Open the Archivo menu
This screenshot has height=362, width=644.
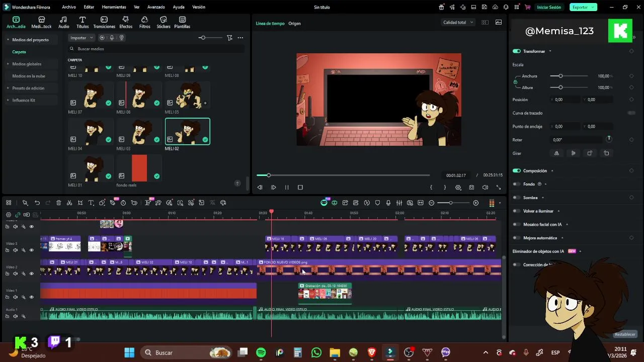[69, 7]
